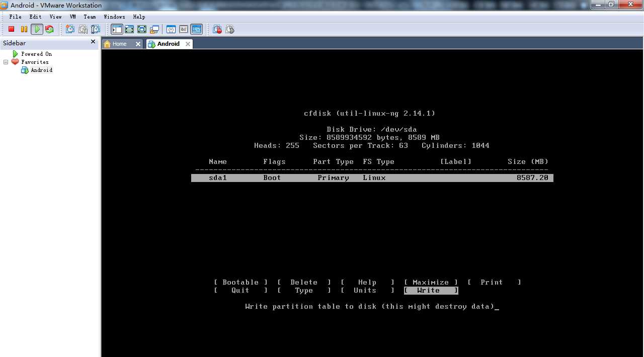
Task: Click the Android tab VM icon
Action: click(151, 44)
